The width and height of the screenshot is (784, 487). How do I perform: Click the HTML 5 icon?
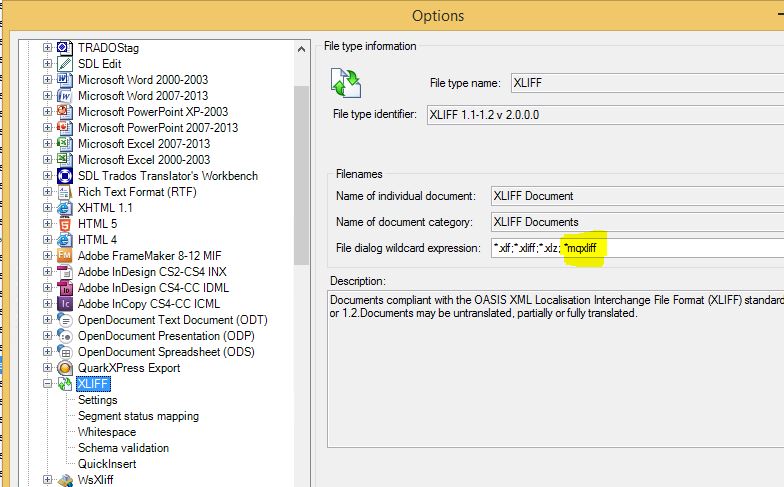[64, 224]
